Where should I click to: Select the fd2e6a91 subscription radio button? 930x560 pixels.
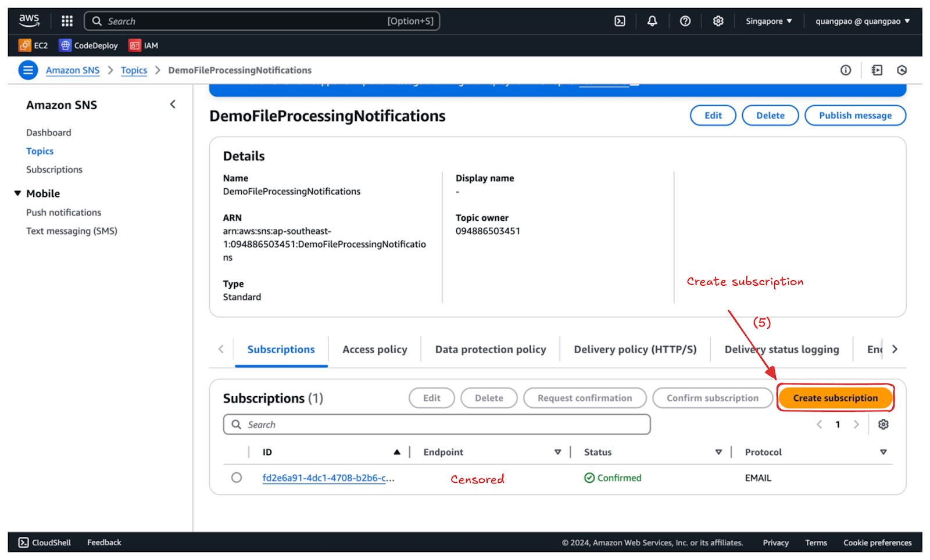[237, 478]
